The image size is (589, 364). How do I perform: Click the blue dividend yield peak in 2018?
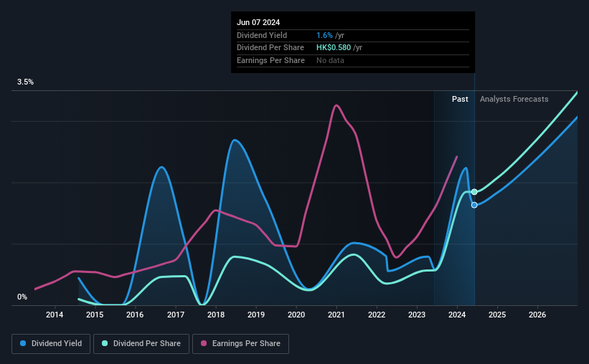point(235,140)
